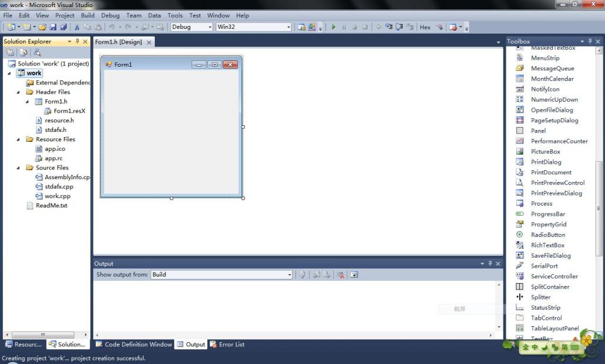This screenshot has width=605, height=364.
Task: Open the File menu
Action: [8, 15]
